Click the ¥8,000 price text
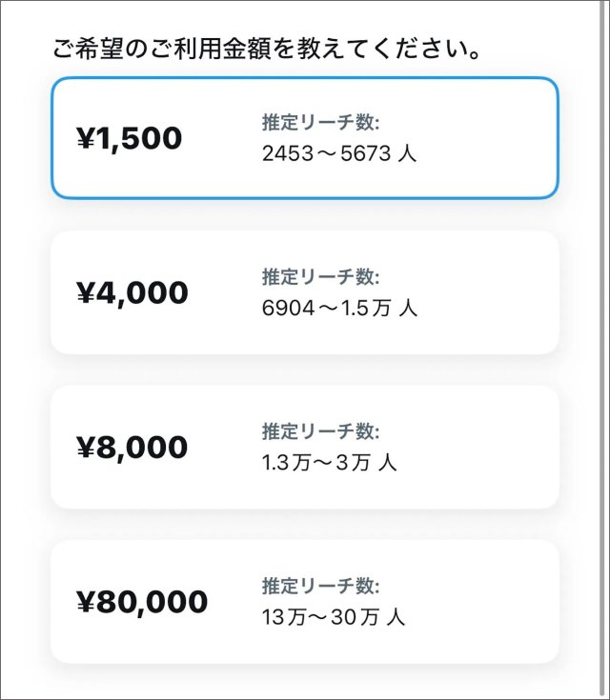610x700 pixels. 132,447
